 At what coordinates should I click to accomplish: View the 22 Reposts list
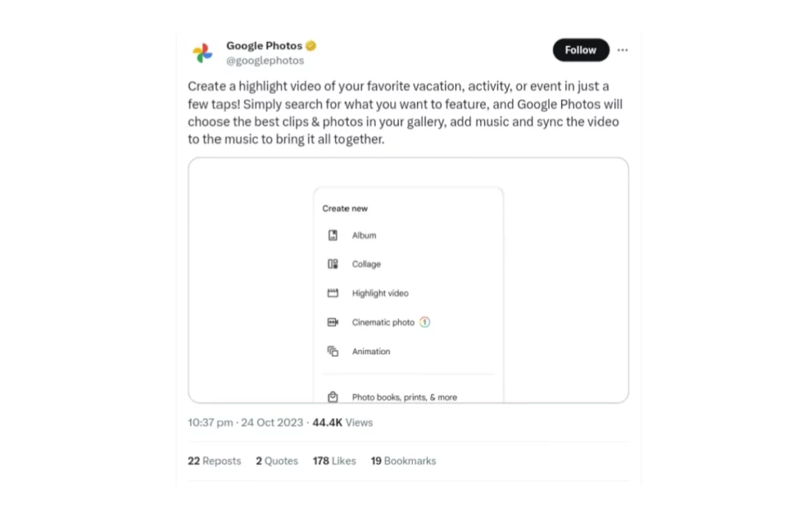214,461
